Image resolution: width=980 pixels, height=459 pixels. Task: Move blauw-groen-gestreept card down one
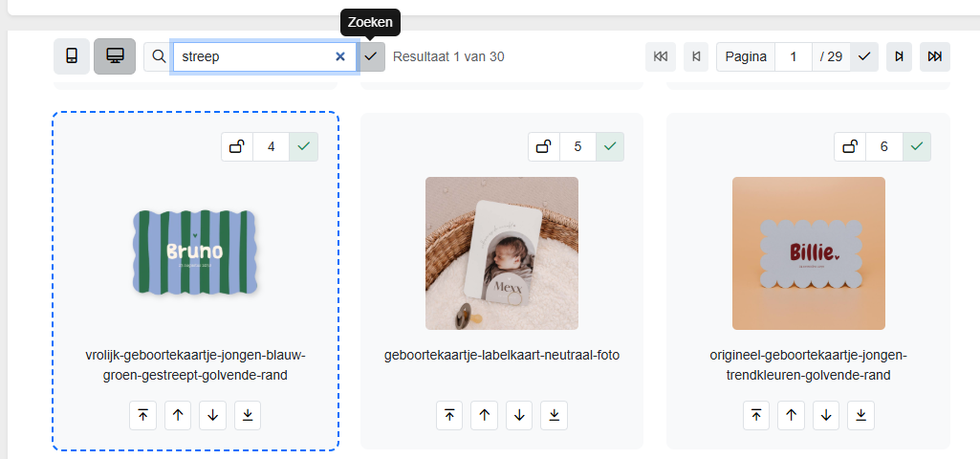(212, 415)
